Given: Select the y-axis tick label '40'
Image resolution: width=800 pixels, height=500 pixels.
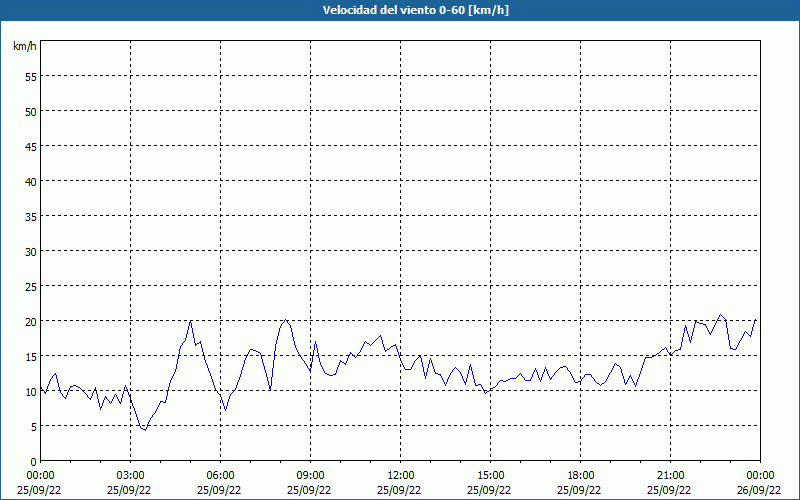Looking at the screenshot, I should point(31,182).
